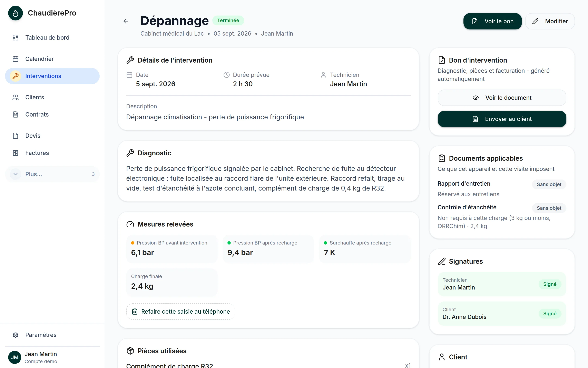The height and width of the screenshot is (368, 588).
Task: Click the wrench icon beside Détails de l'intervention
Action: coord(130,60)
